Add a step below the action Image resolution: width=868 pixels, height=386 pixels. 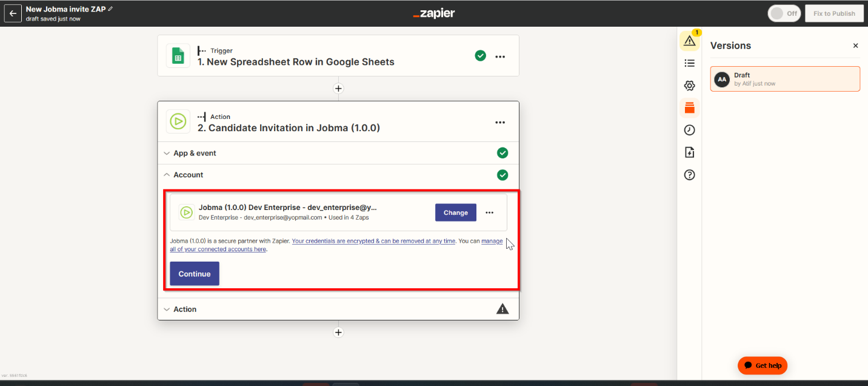(338, 333)
